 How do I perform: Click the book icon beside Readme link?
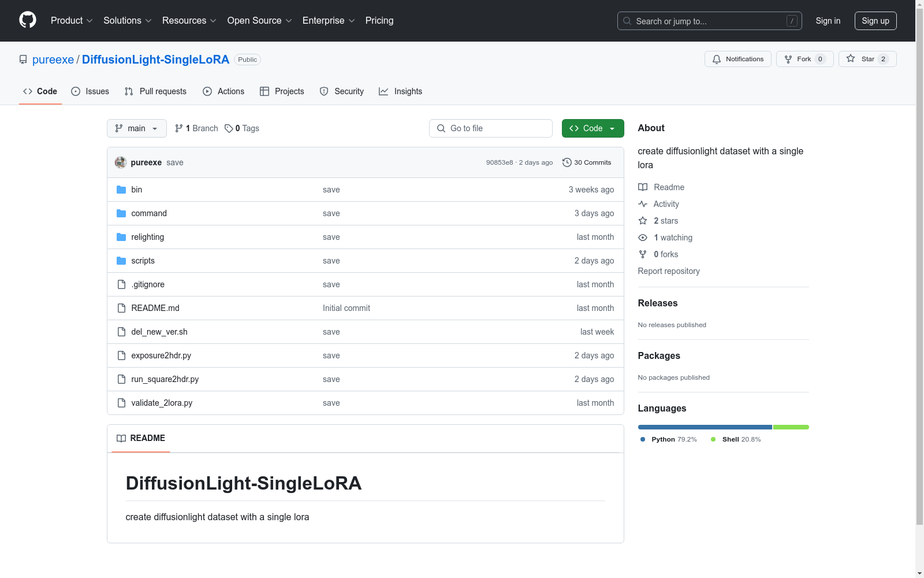tap(643, 187)
